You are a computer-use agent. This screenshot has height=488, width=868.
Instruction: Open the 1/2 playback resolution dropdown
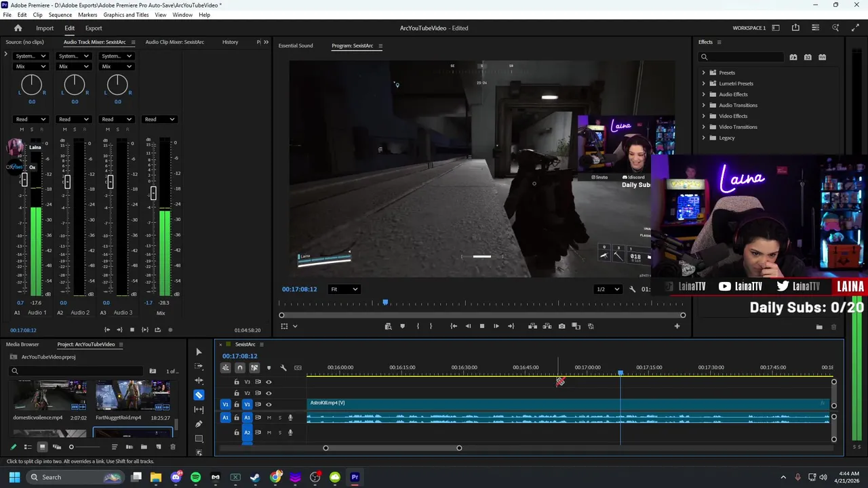608,289
